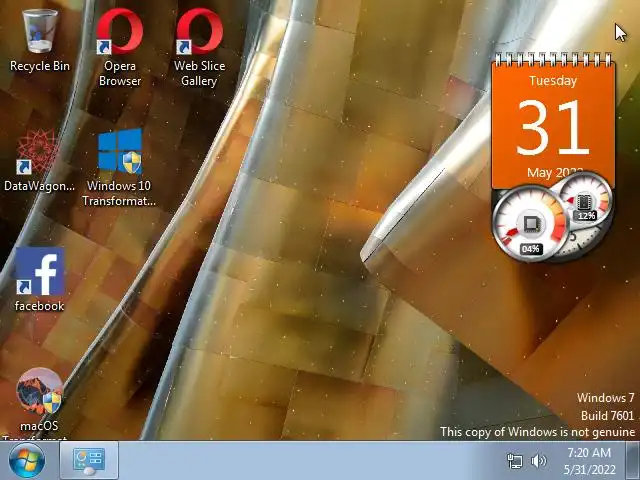Select the DataWagon desktop shortcut

pos(39,160)
